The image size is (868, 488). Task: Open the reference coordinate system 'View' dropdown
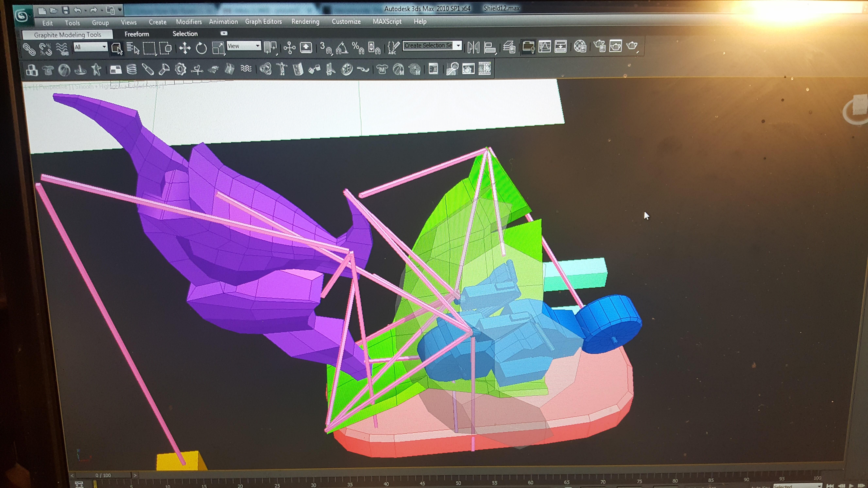244,46
